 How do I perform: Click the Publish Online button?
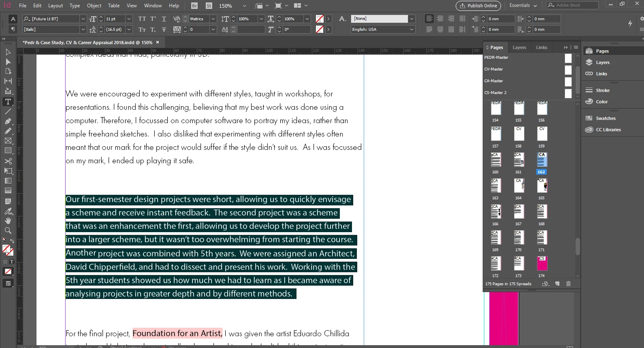point(478,6)
